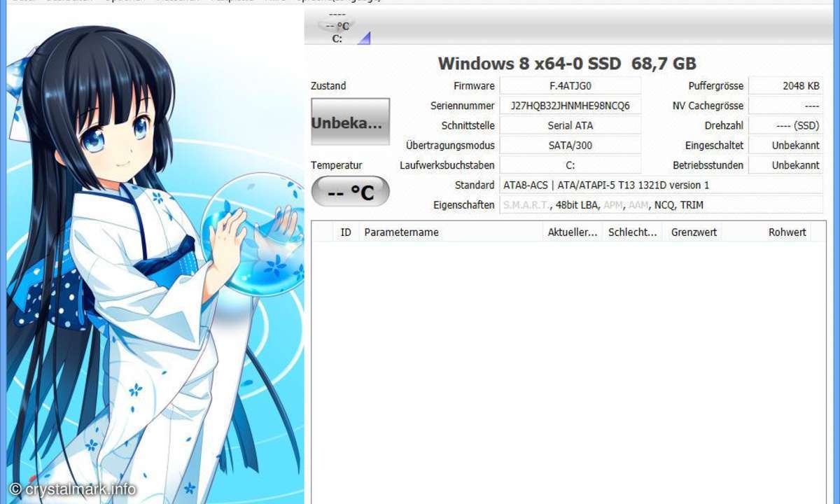Click the Übertragungsmodus field SATA/300
This screenshot has height=504, width=840.
tap(570, 146)
